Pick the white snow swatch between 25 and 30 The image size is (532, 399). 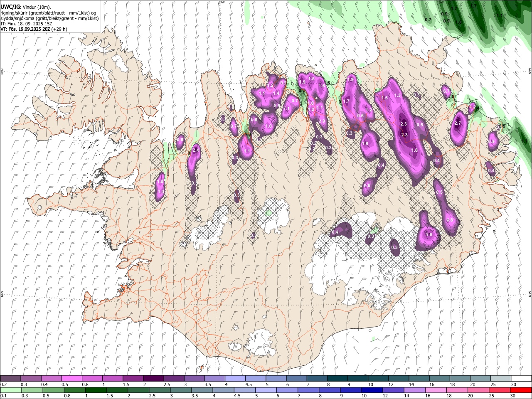(x=501, y=378)
